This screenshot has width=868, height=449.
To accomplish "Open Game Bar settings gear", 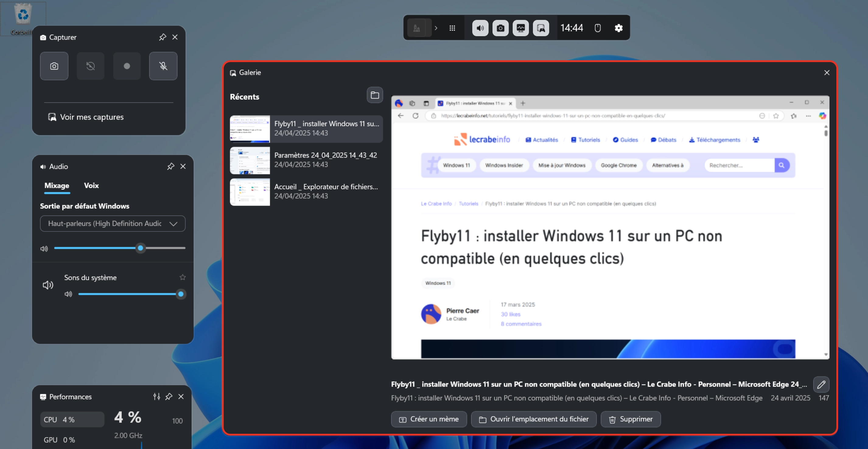I will point(619,28).
